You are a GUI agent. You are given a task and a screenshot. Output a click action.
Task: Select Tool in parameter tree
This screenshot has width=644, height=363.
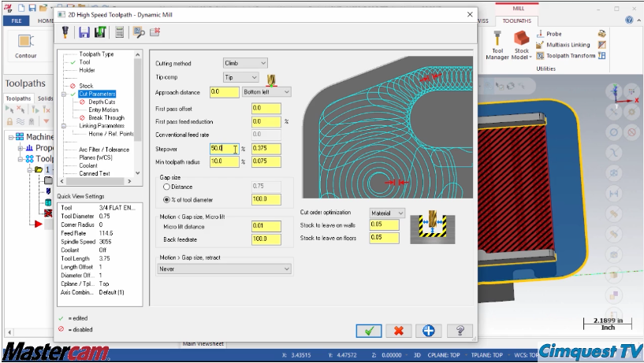pyautogui.click(x=84, y=62)
